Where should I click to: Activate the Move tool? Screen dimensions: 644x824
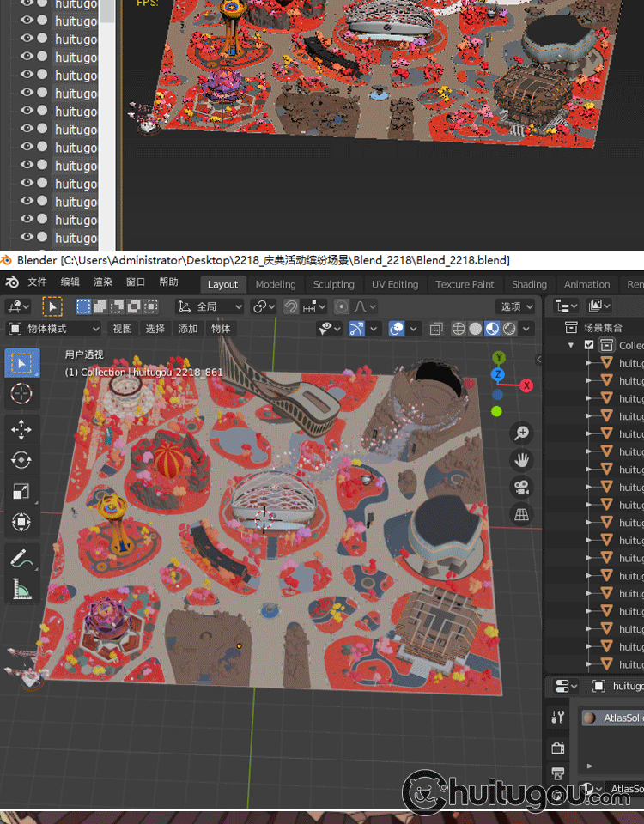tap(21, 430)
